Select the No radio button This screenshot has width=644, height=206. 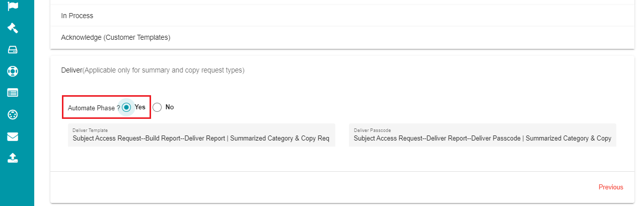(x=157, y=107)
